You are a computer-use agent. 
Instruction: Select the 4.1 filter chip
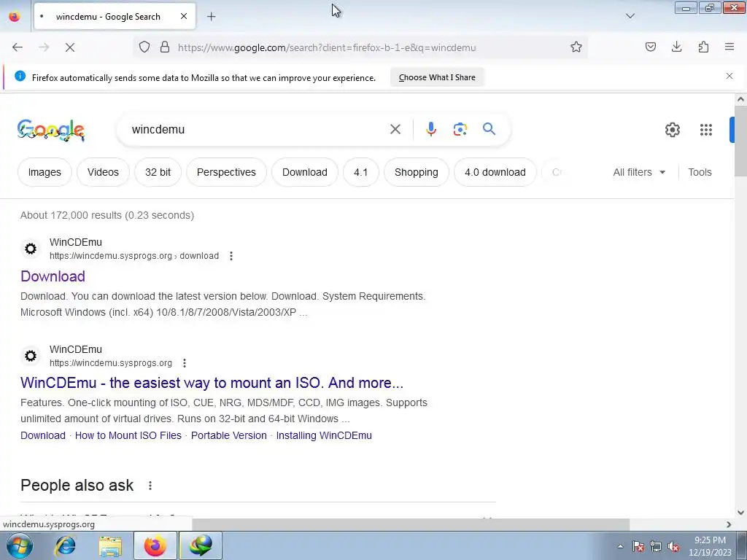click(x=360, y=172)
